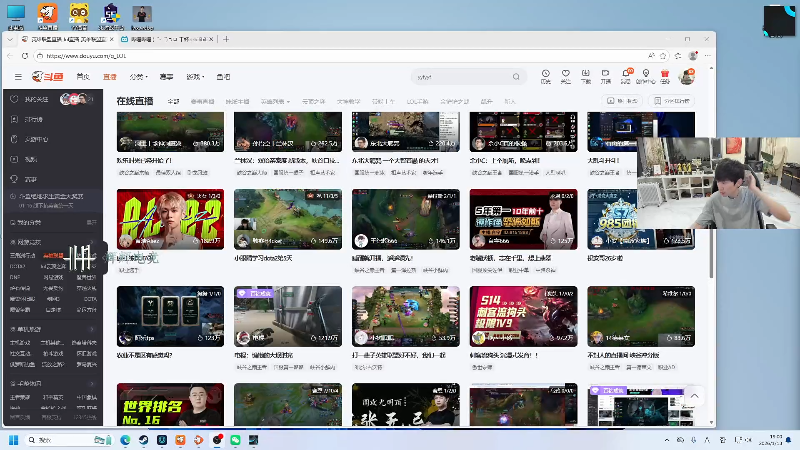Open the hamburger menu beside Douyu logo
This screenshot has width=800, height=450.
click(x=18, y=77)
